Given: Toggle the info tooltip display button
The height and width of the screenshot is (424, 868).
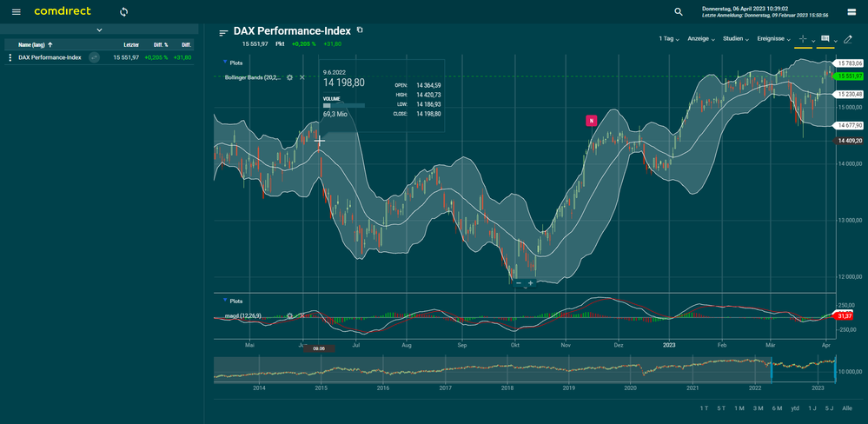Looking at the screenshot, I should click(x=825, y=39).
